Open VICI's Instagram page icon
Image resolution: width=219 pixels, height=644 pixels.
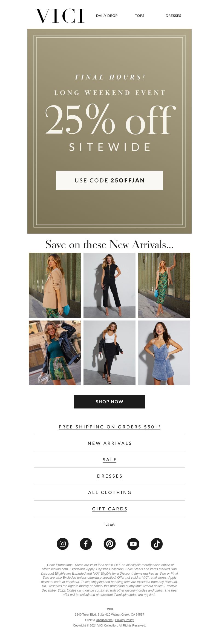coord(62,544)
